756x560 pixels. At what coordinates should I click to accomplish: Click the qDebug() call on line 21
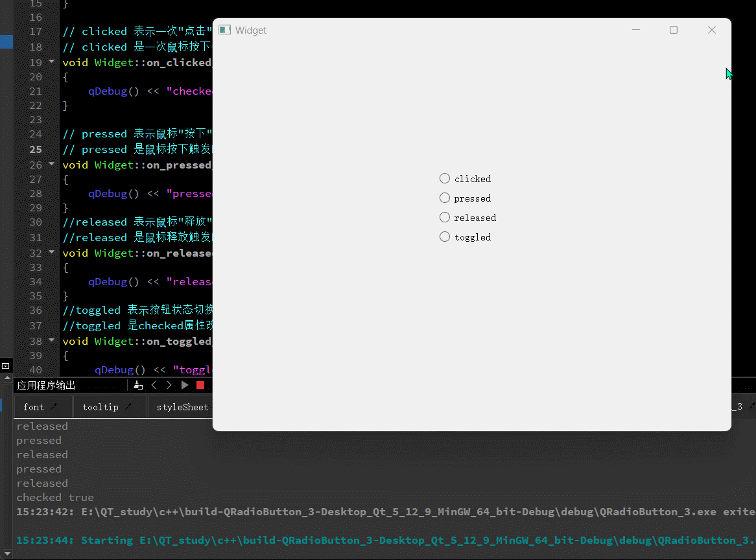(x=113, y=91)
